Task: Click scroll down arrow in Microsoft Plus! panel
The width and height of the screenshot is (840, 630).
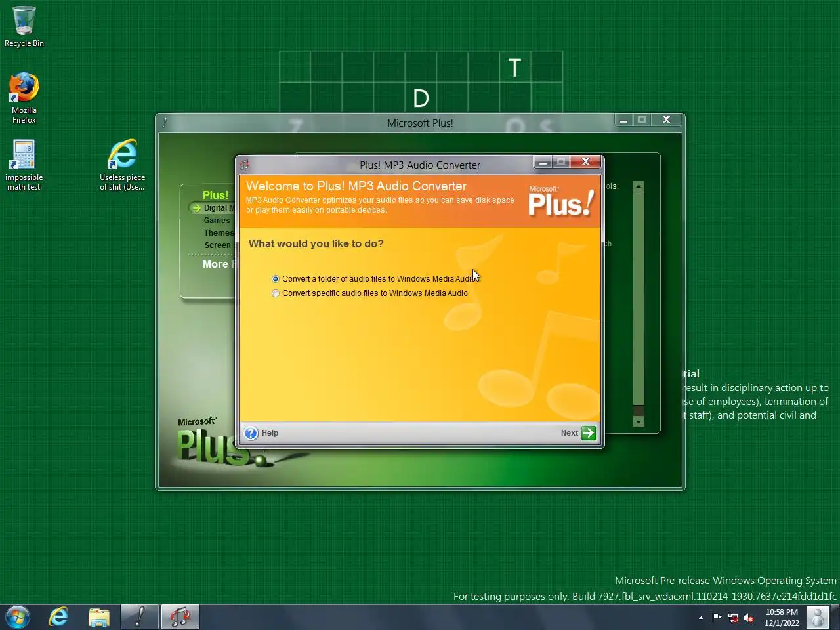Action: (x=639, y=421)
